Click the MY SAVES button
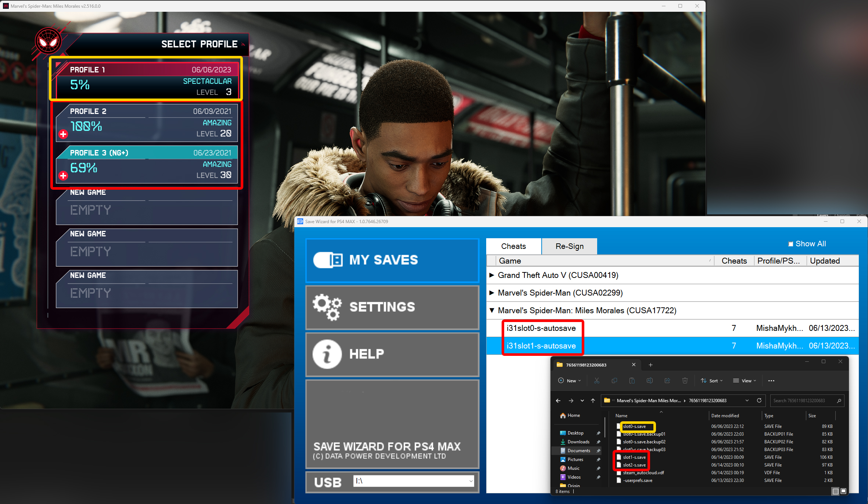The width and height of the screenshot is (868, 504). pos(392,260)
